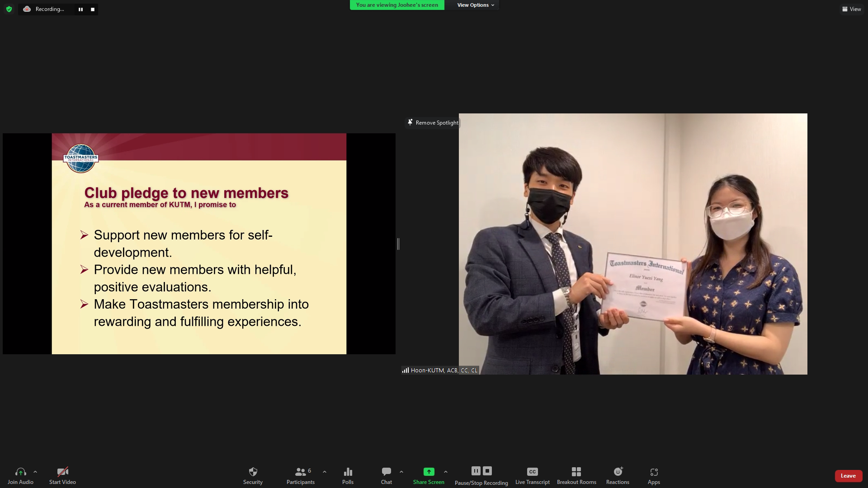Remove Spotlight from the video
868x488 pixels.
pyautogui.click(x=433, y=122)
